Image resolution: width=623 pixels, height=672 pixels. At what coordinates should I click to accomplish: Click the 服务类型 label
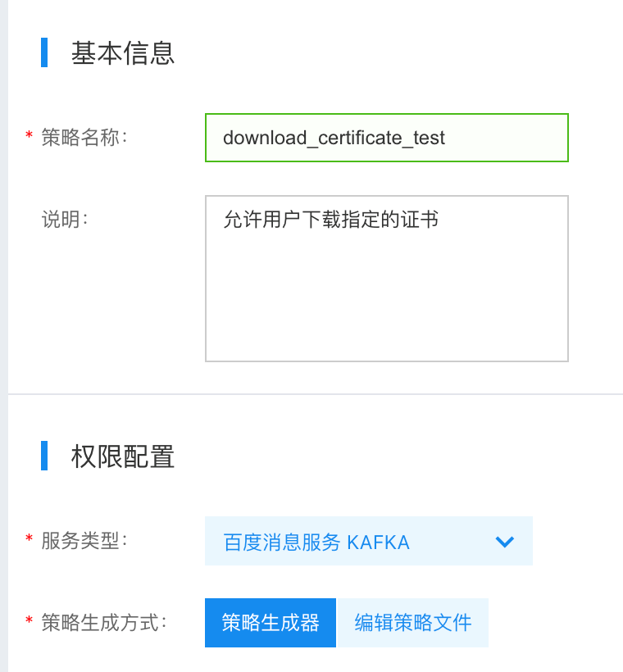click(x=84, y=541)
